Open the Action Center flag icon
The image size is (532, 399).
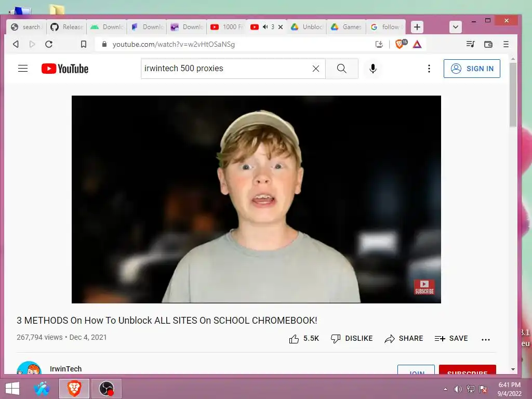[x=483, y=389]
